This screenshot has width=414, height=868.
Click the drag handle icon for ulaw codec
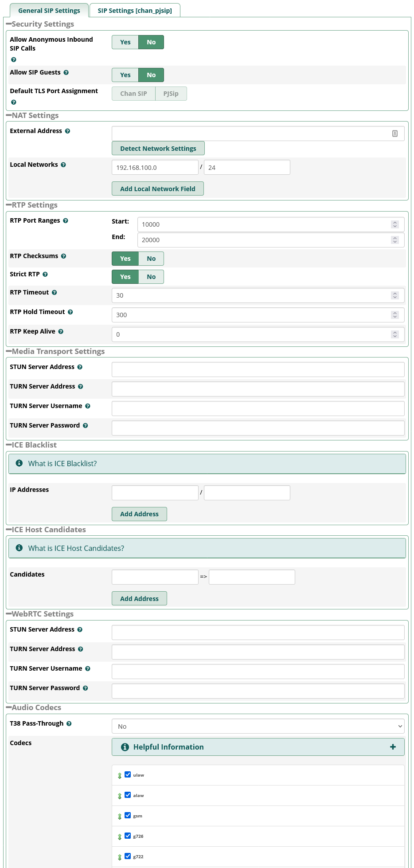(x=120, y=776)
